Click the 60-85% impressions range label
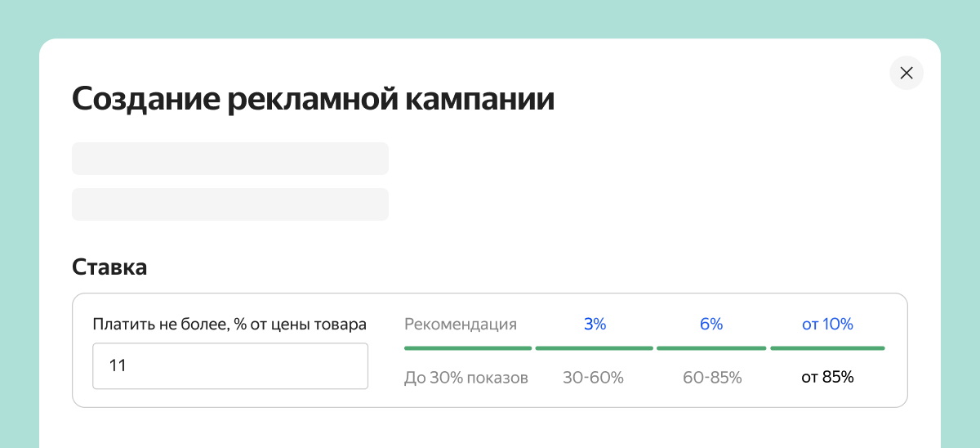 tap(712, 378)
